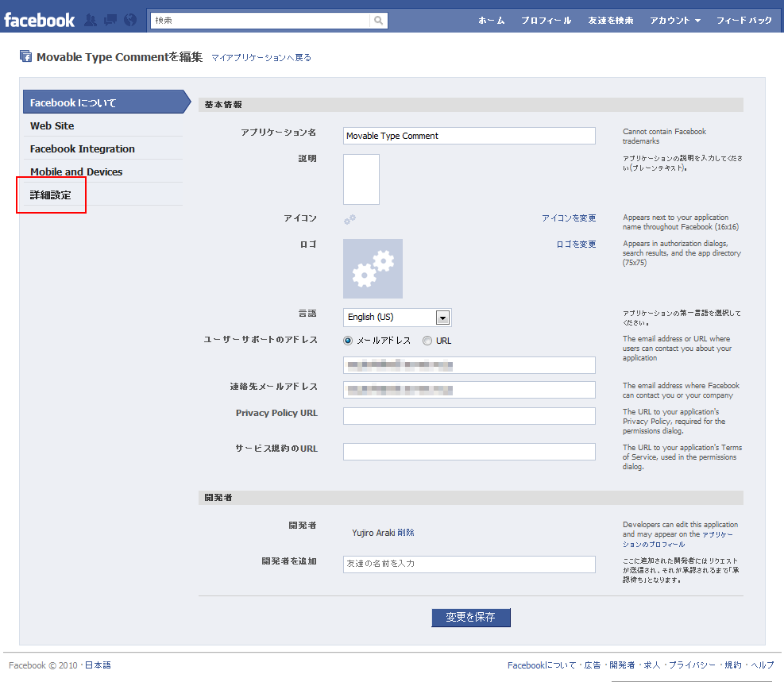The width and height of the screenshot is (784, 682).
Task: Select the メールアドレス radio button
Action: tap(348, 341)
